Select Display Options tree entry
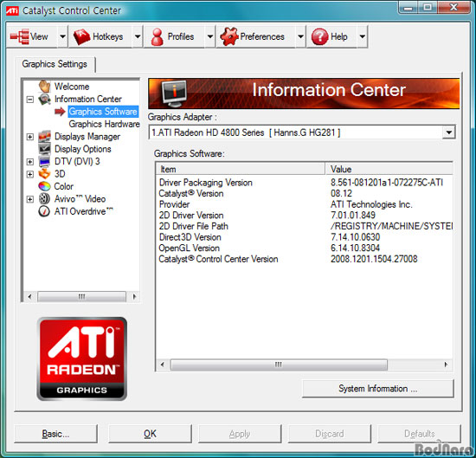Screen dimensions: 476x458 coord(83,149)
